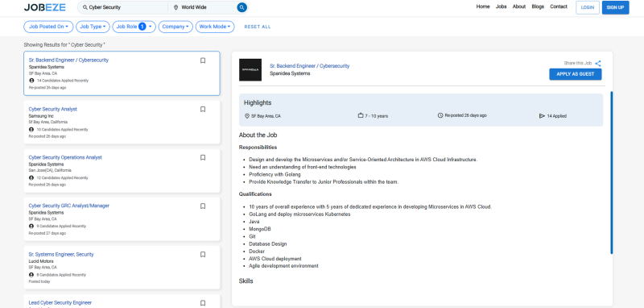
Task: Open the Sr. Systems Engineer, Security listing
Action: (x=61, y=255)
